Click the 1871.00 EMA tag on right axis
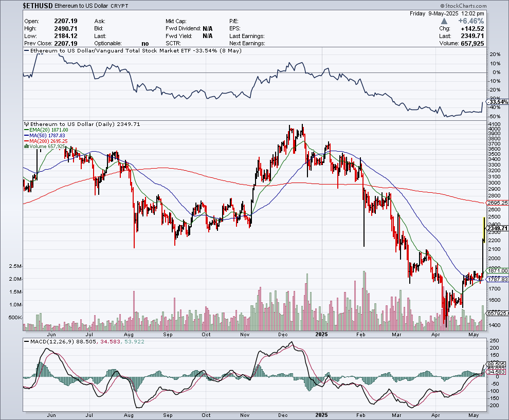 click(x=498, y=271)
